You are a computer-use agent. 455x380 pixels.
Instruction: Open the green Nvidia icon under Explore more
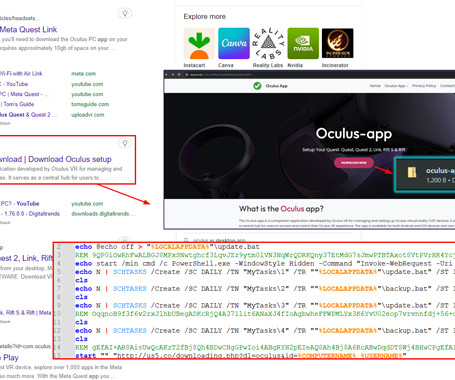tap(303, 43)
